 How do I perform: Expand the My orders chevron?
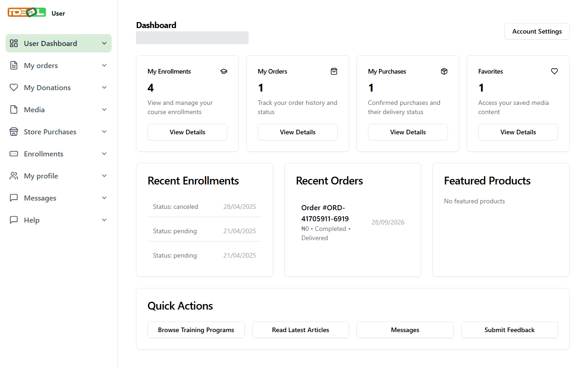pyautogui.click(x=104, y=65)
